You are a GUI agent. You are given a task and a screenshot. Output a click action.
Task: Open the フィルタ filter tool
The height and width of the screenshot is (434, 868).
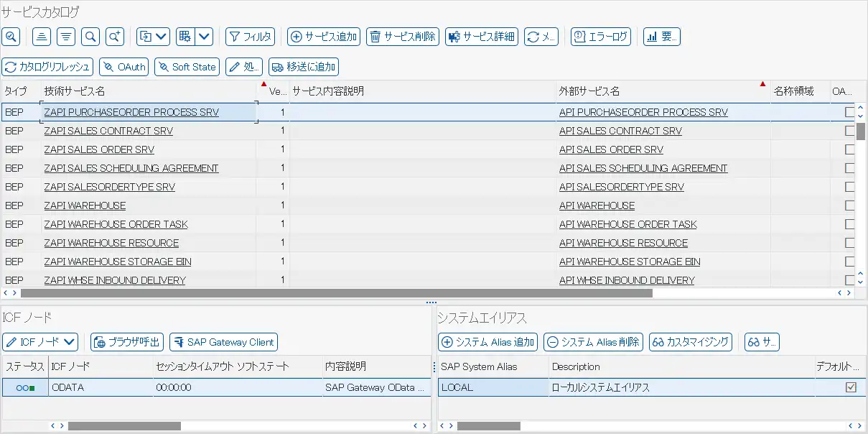(250, 37)
